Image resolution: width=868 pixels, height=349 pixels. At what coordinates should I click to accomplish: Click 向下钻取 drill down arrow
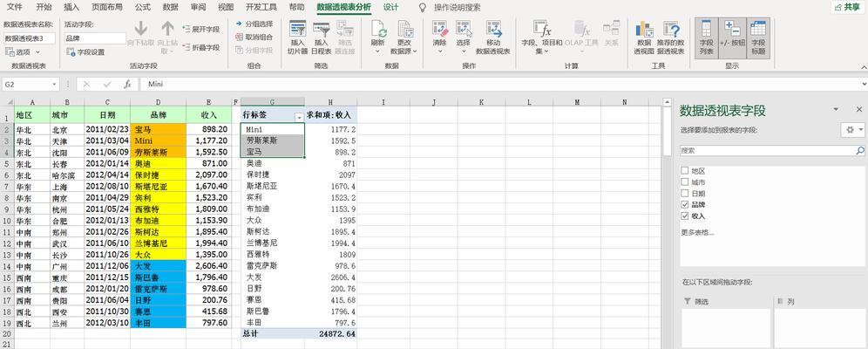pos(140,28)
